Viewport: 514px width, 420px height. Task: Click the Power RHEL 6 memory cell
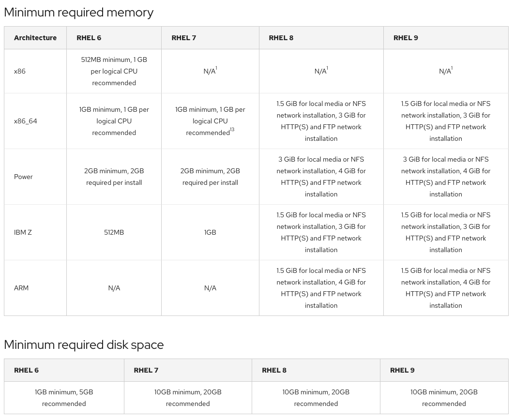[x=114, y=177]
